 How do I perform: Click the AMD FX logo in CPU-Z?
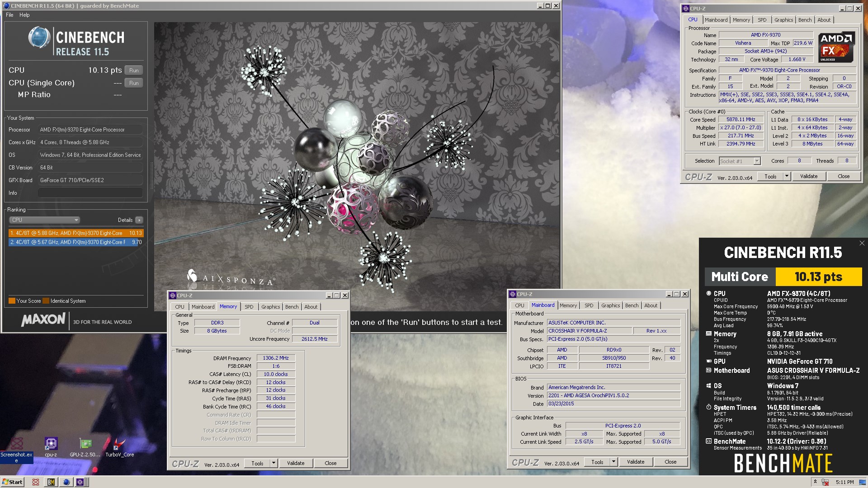tap(836, 47)
